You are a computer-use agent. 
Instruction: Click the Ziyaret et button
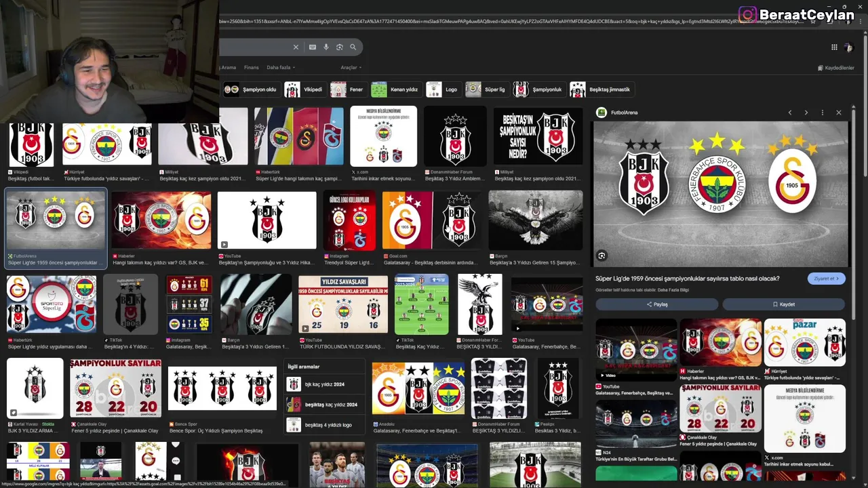coord(826,279)
